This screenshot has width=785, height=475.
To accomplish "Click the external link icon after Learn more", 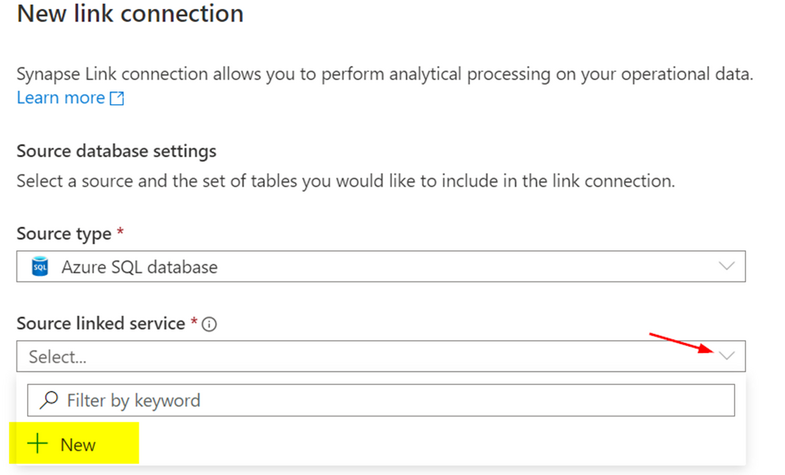I will [x=117, y=98].
